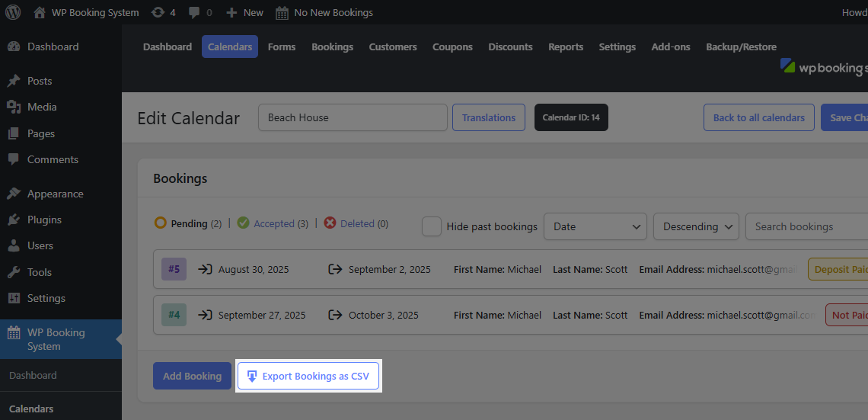Click the Add Booking button
Viewport: 868px width, 420px height.
click(x=192, y=377)
